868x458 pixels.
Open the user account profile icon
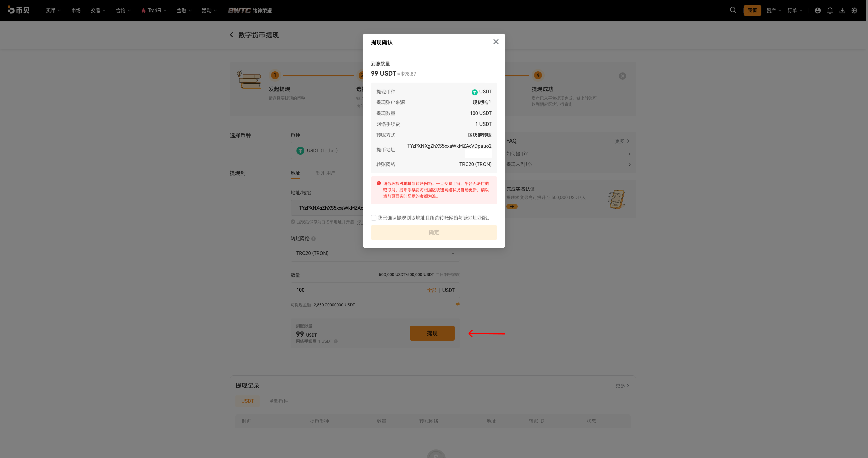pos(817,11)
